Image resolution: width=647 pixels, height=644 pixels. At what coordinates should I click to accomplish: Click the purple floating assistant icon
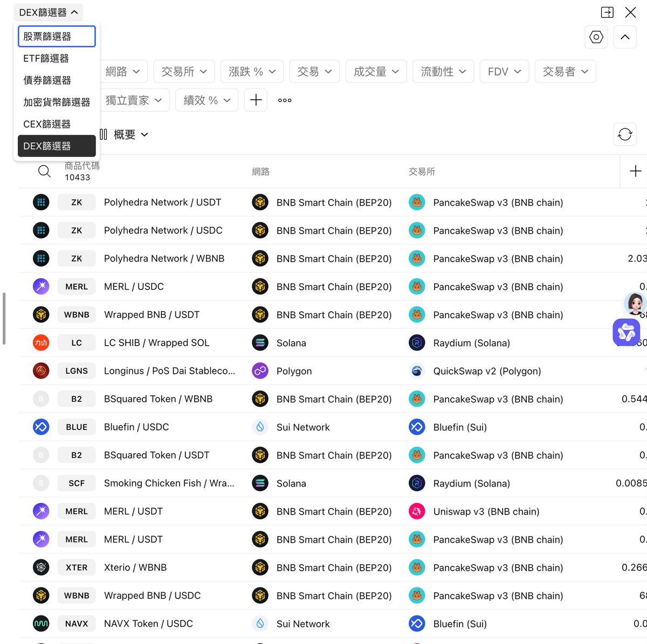627,332
